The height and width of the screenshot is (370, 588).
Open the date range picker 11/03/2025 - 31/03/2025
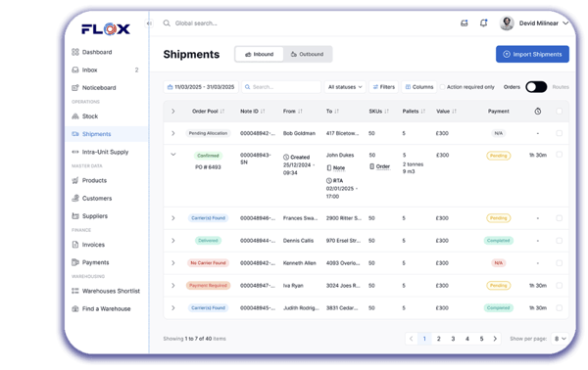coord(201,87)
